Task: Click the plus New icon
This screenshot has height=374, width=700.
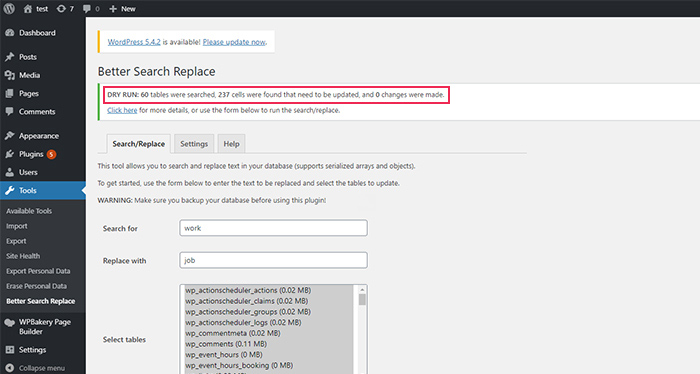Action: click(x=113, y=8)
